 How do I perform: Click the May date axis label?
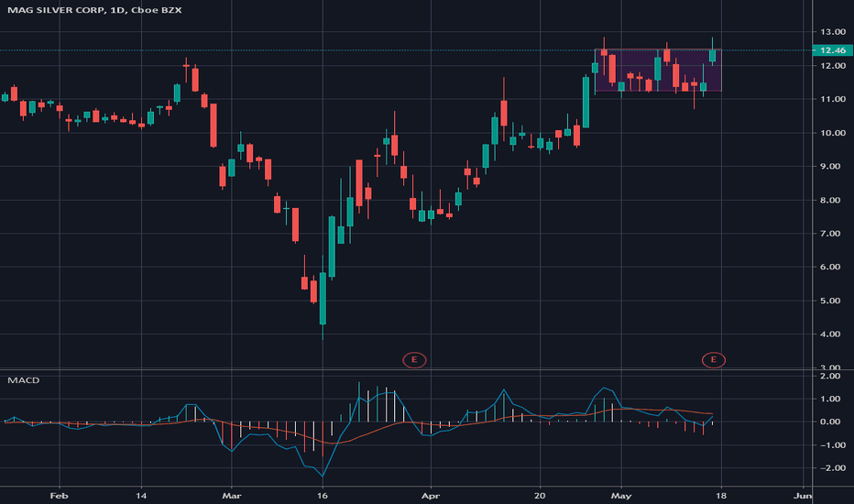[x=621, y=496]
